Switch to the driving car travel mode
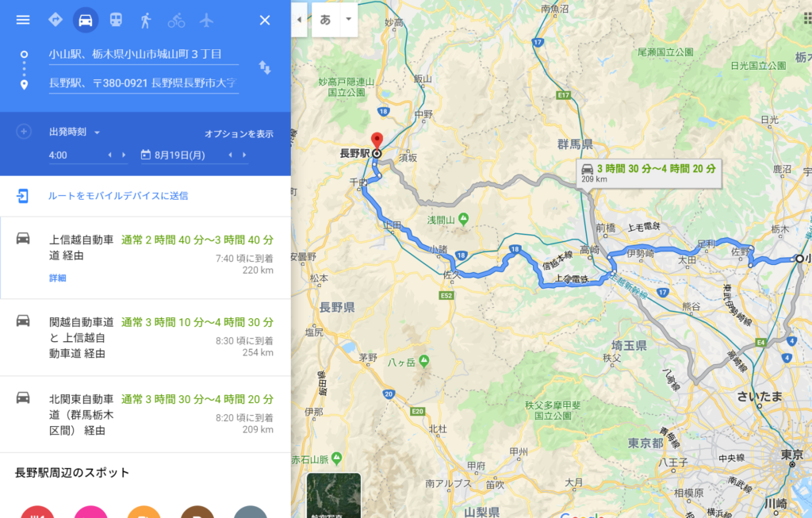The height and width of the screenshot is (518, 812). coord(86,20)
